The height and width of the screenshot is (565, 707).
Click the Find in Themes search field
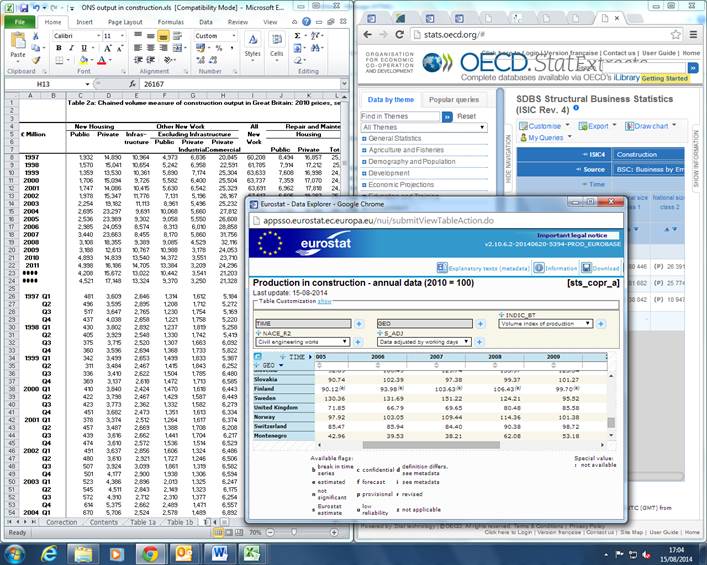402,116
